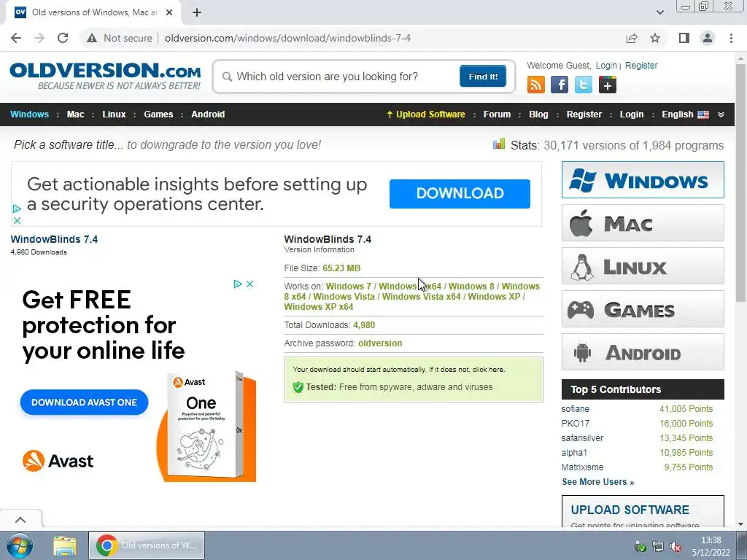Image resolution: width=747 pixels, height=560 pixels.
Task: Open the ANDROID sidebar category button
Action: point(643,352)
